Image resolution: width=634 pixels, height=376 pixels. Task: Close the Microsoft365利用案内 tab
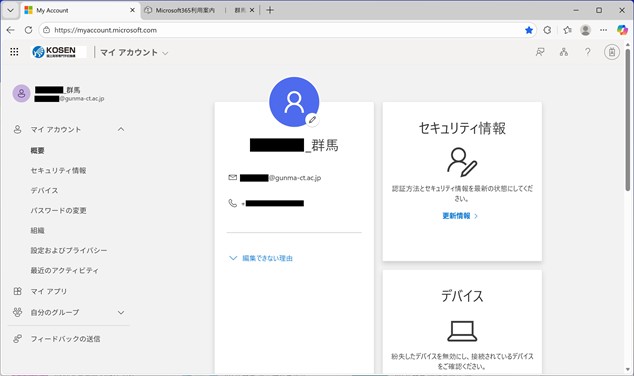(252, 10)
